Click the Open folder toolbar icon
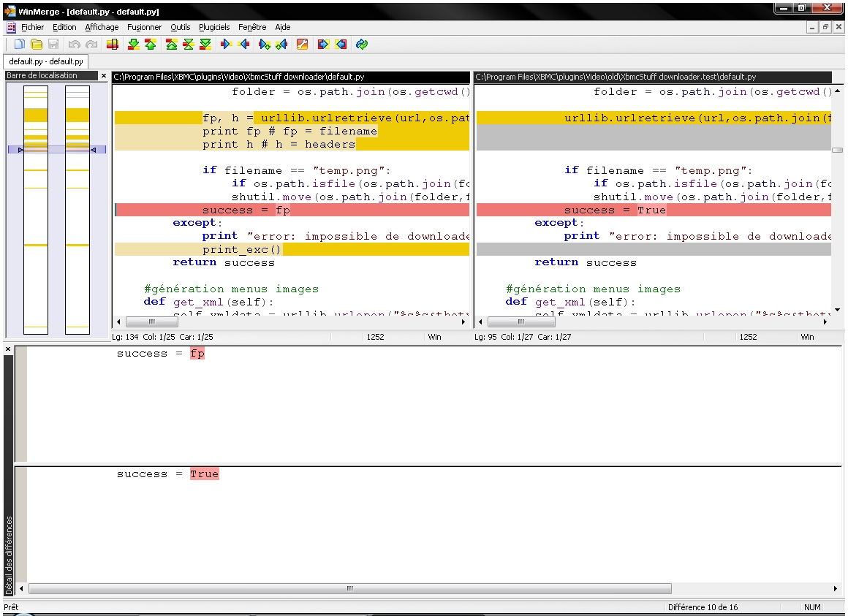 point(36,45)
